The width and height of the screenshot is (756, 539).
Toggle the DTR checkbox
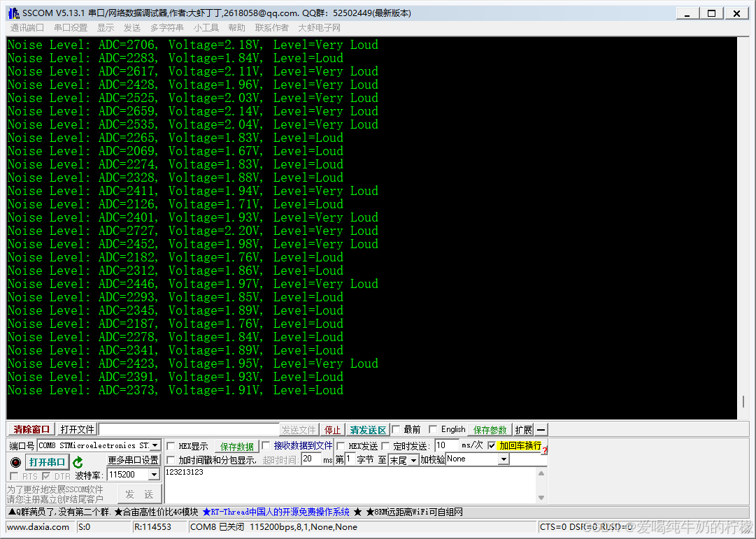point(46,476)
